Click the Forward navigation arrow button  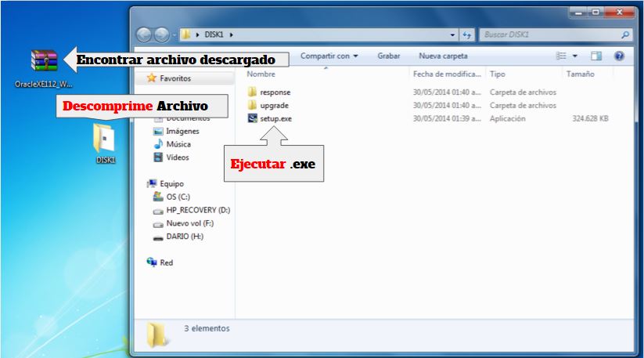tap(161, 35)
